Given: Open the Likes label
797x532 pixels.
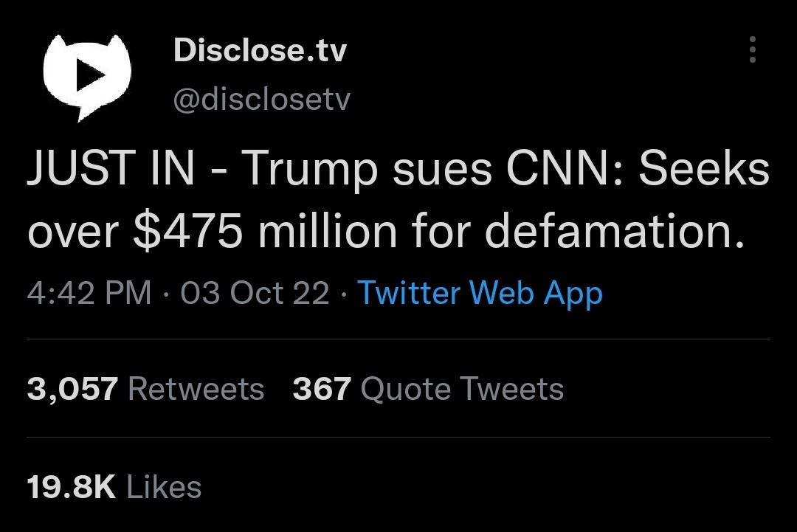Looking at the screenshot, I should pos(164,487).
